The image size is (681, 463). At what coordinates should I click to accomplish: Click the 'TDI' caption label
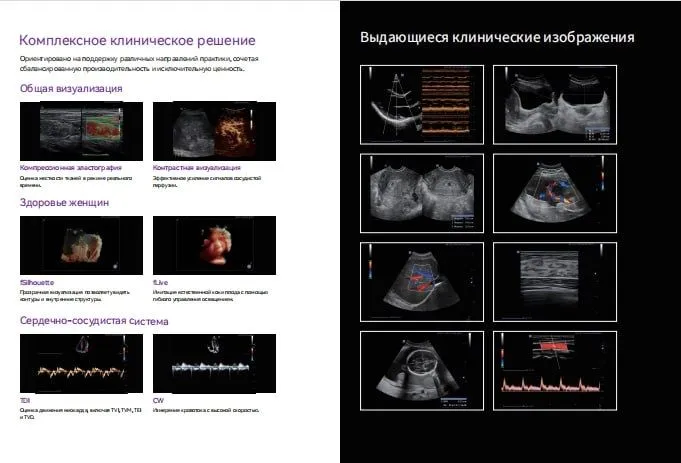(x=25, y=400)
